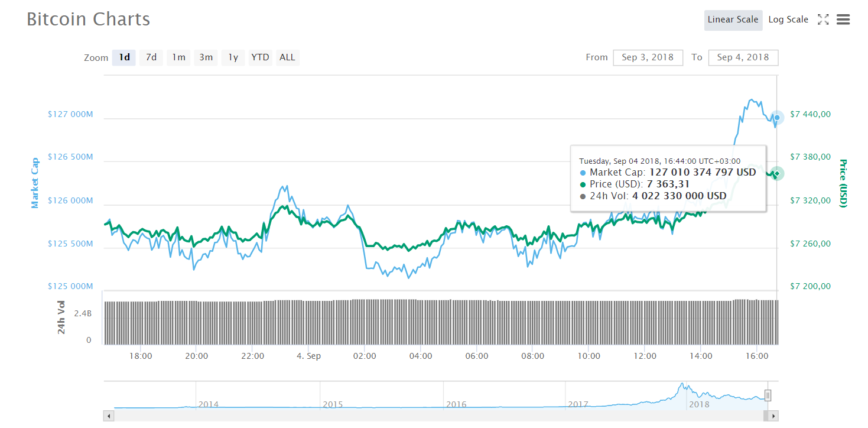Click the green price hover marker
868x428 pixels.
(x=777, y=173)
